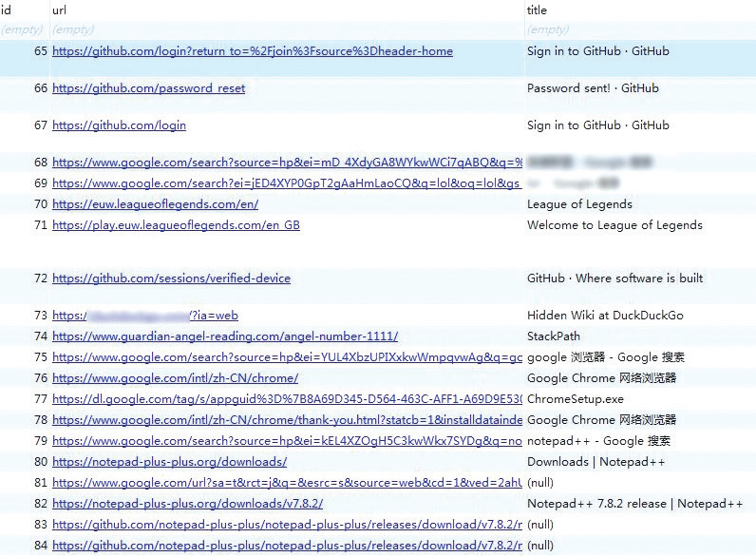
Task: Select the 'Welcome to League of Legends' title
Action: point(614,225)
